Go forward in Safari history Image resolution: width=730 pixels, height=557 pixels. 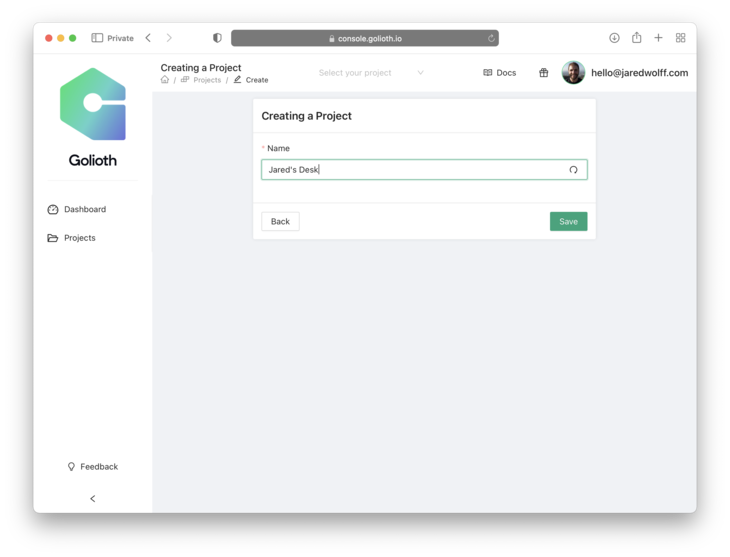169,38
